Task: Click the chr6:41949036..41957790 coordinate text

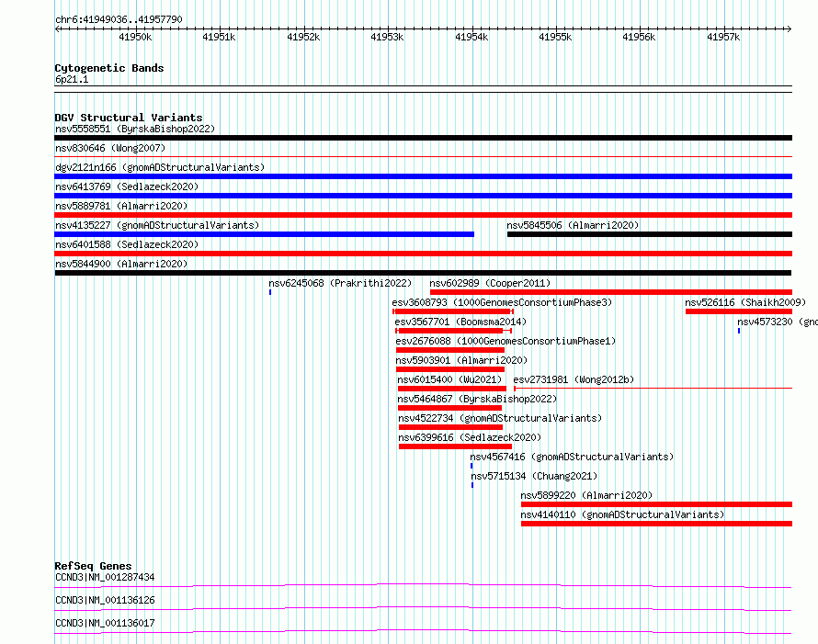Action: coord(119,19)
